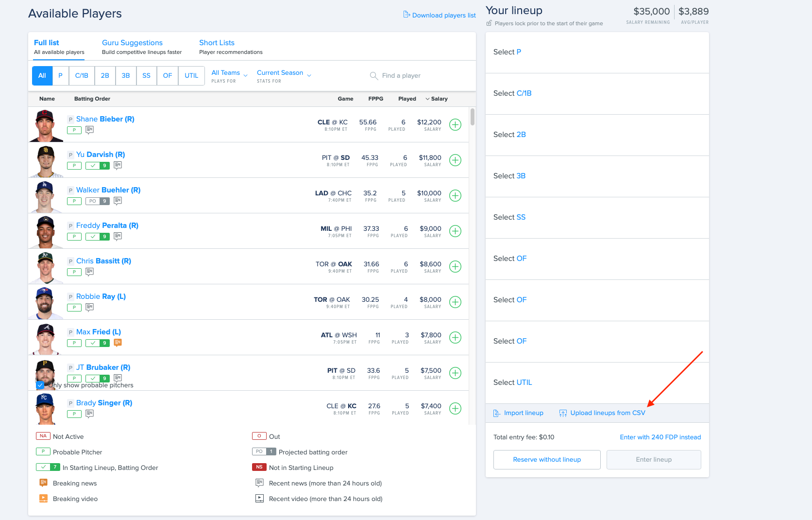Sort players by Salary column
This screenshot has width=812, height=520.
[437, 99]
